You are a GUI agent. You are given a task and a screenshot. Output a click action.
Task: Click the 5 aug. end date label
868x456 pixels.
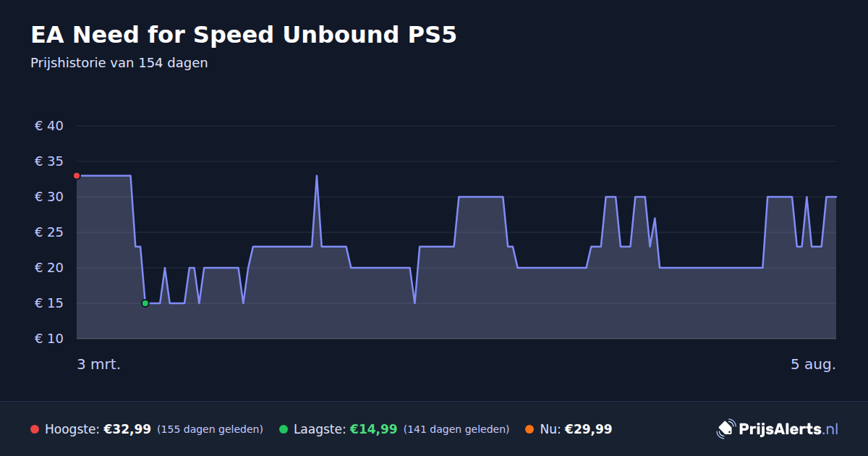813,364
